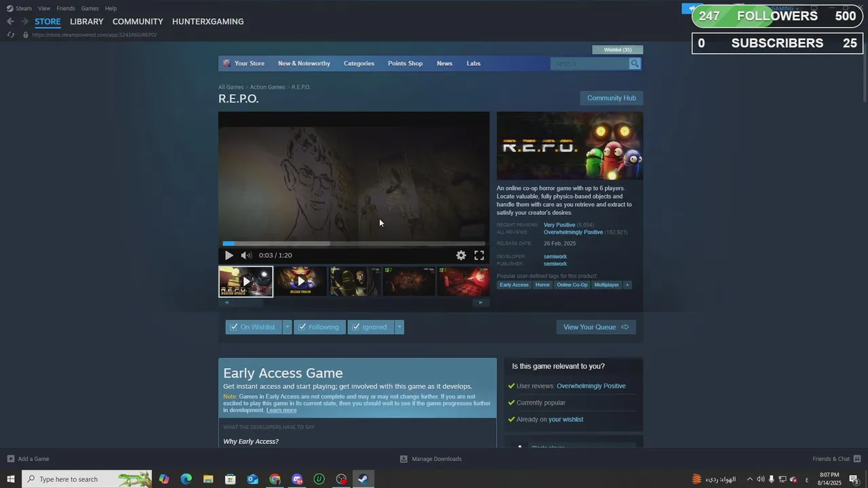Go forward with the Steam forward arrow

pos(24,22)
